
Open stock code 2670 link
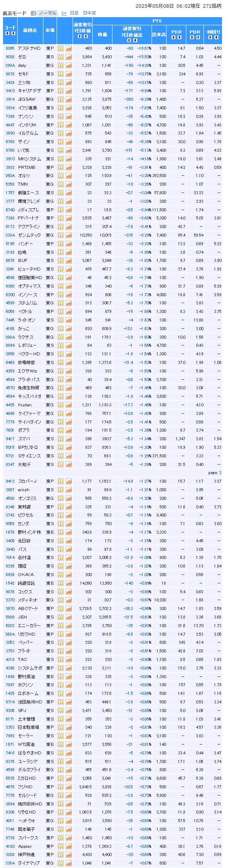(x=10, y=609)
